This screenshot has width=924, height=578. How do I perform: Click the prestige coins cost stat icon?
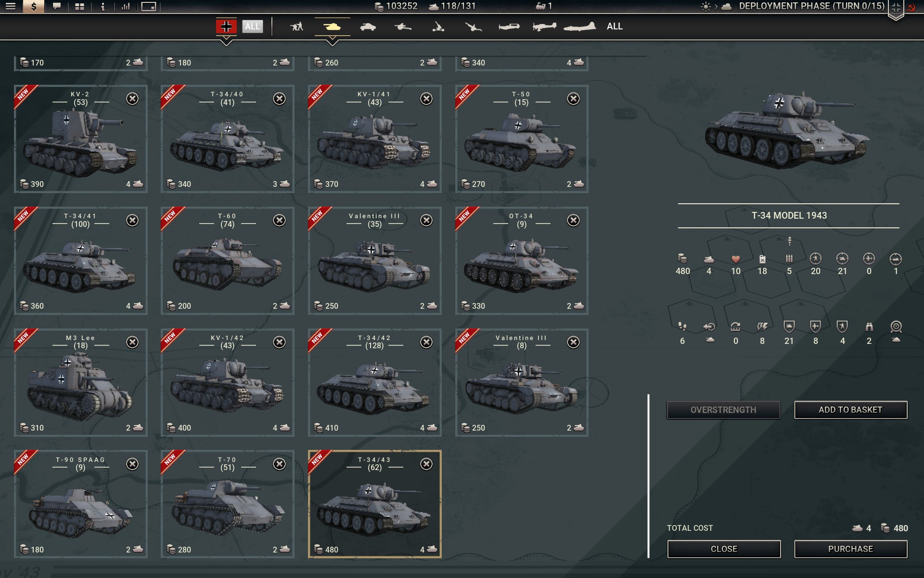(x=682, y=259)
